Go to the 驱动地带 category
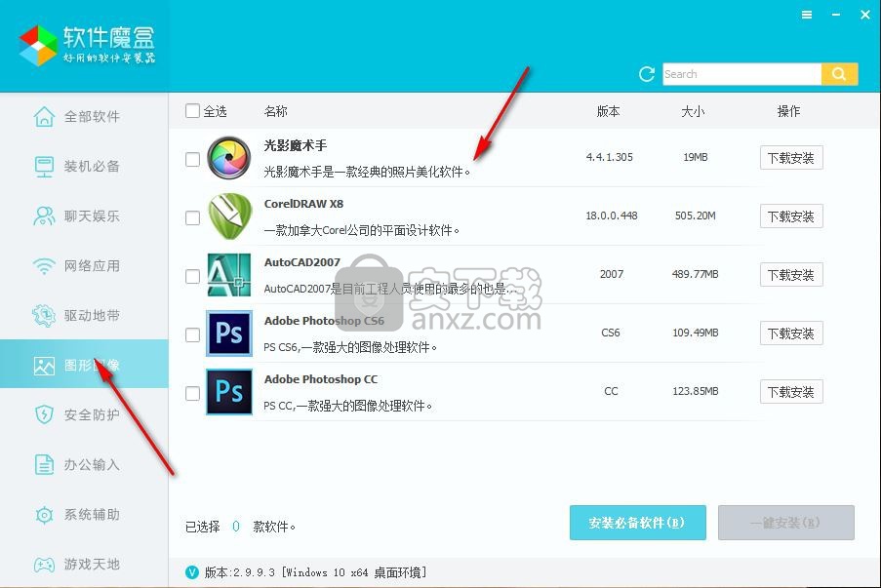 (84, 316)
